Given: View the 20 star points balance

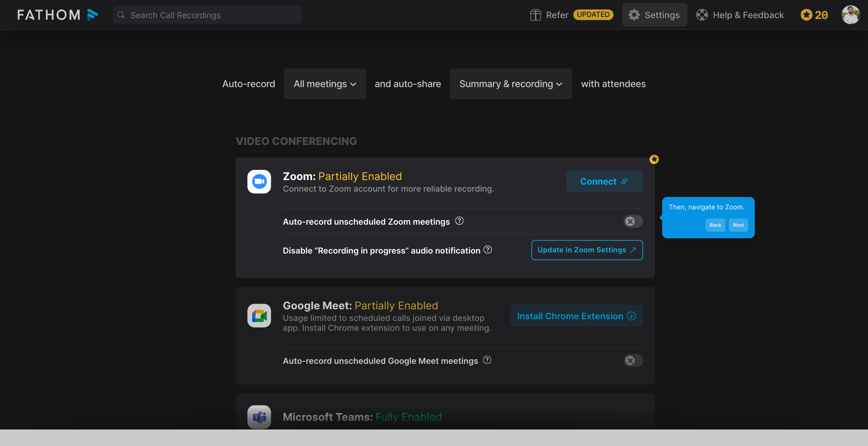Looking at the screenshot, I should pos(814,15).
